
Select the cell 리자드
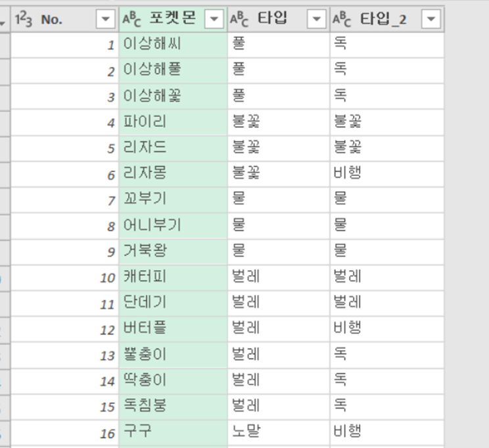pos(173,148)
